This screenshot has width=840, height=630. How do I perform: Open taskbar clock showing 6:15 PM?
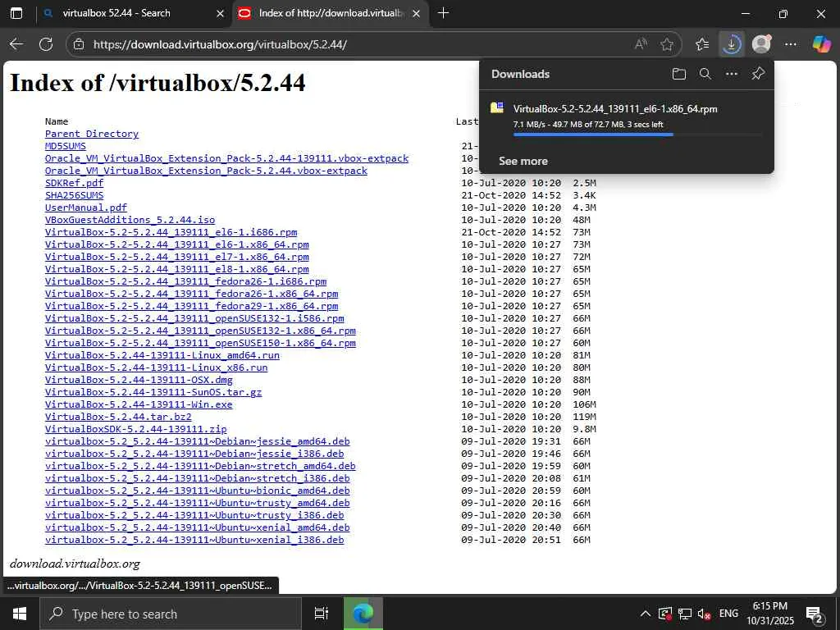click(770, 614)
